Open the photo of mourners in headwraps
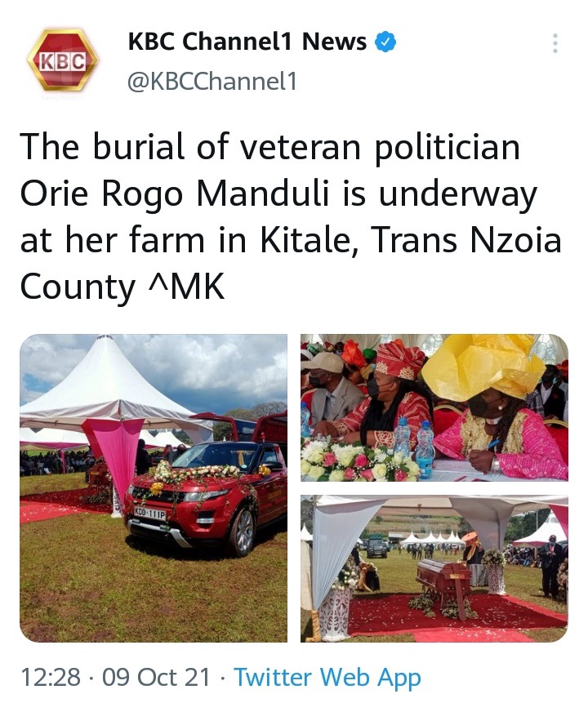This screenshot has height=703, width=588. 434,407
